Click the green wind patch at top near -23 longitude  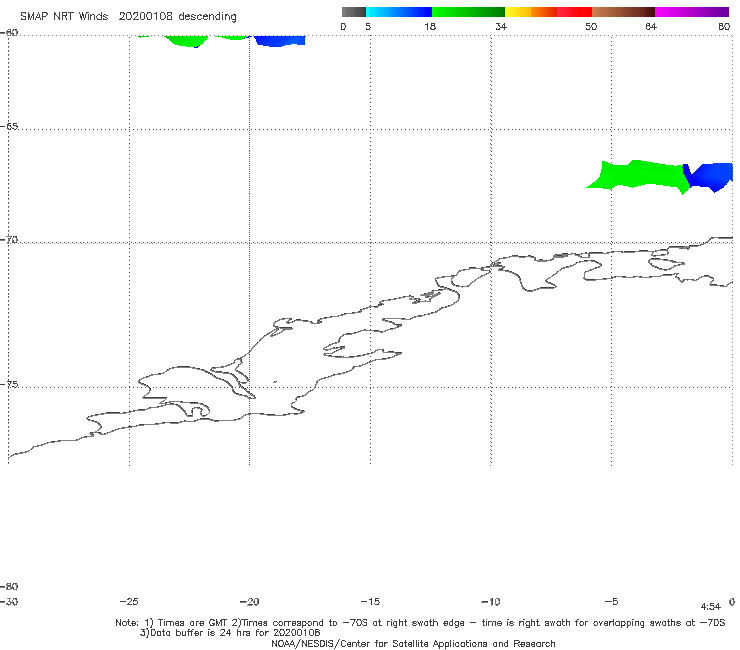pos(186,41)
